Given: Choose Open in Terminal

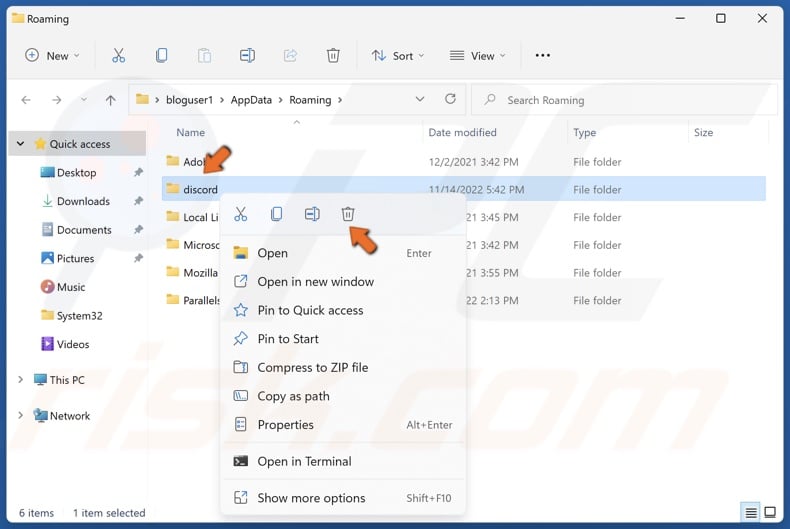Looking at the screenshot, I should coord(343,461).
